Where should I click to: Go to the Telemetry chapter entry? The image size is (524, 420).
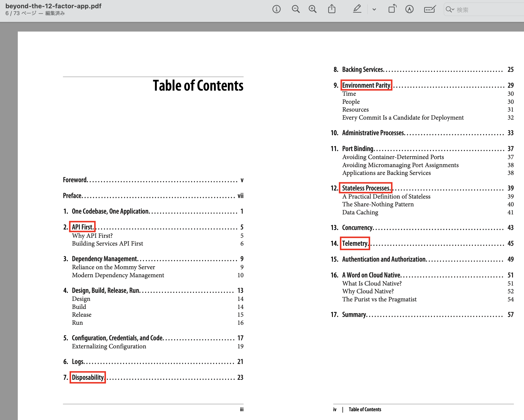[x=355, y=243]
